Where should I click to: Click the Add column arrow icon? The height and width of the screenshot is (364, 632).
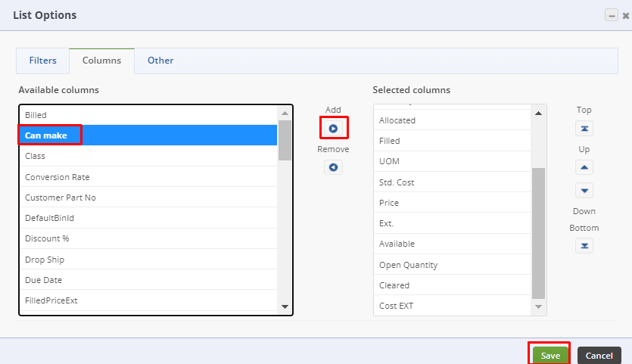pyautogui.click(x=333, y=129)
